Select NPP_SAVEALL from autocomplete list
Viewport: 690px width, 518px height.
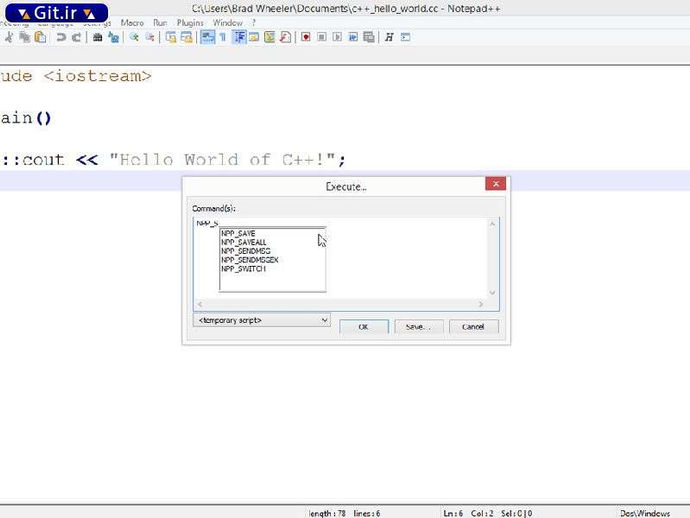244,242
